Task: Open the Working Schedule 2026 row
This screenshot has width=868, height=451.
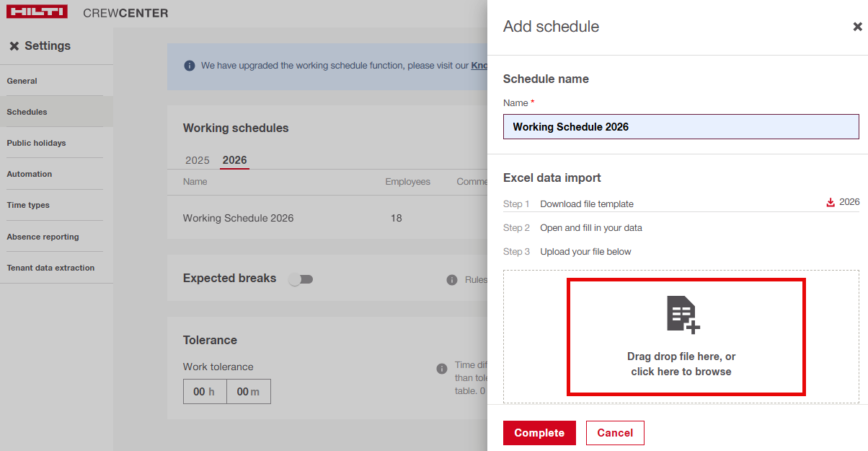Action: pos(239,218)
